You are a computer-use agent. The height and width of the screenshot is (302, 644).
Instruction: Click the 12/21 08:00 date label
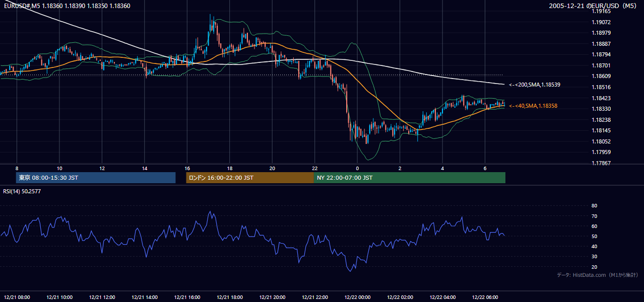point(17,297)
